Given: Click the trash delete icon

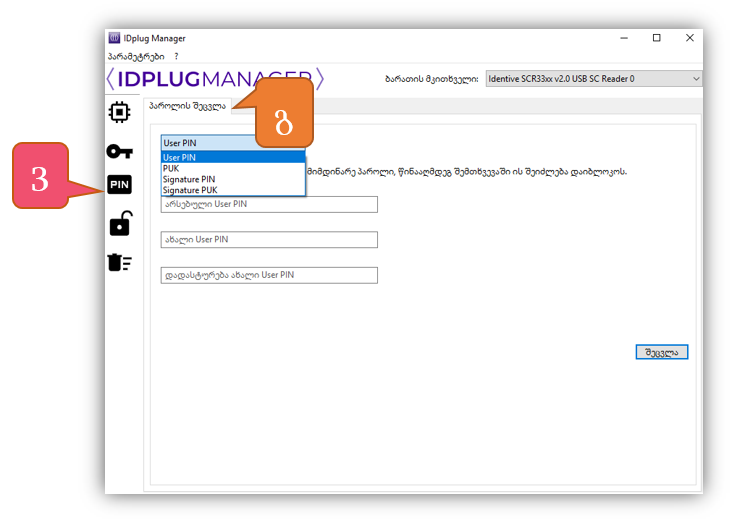Looking at the screenshot, I should [x=119, y=262].
